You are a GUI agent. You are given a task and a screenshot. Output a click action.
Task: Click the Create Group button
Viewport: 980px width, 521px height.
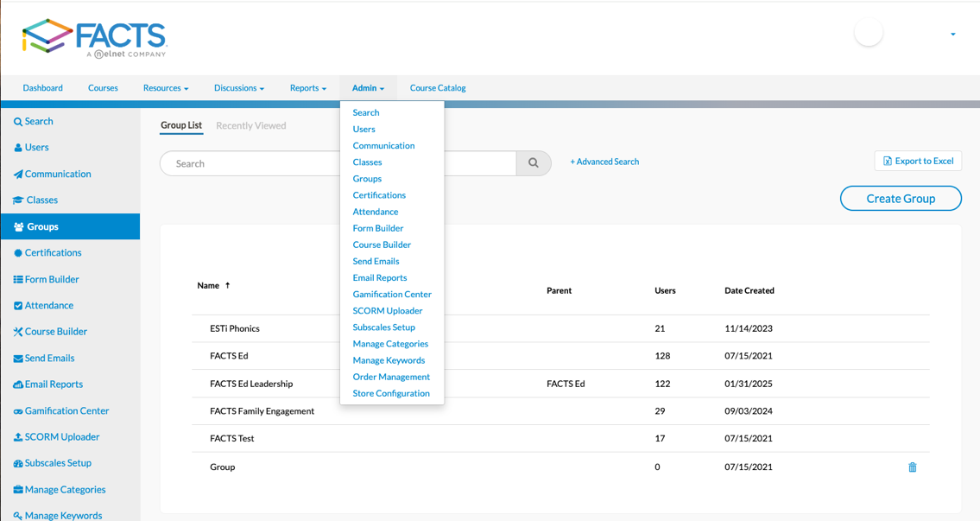click(x=901, y=199)
